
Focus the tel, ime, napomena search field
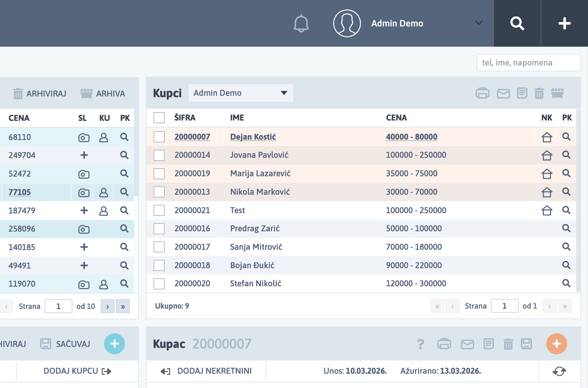pos(528,63)
